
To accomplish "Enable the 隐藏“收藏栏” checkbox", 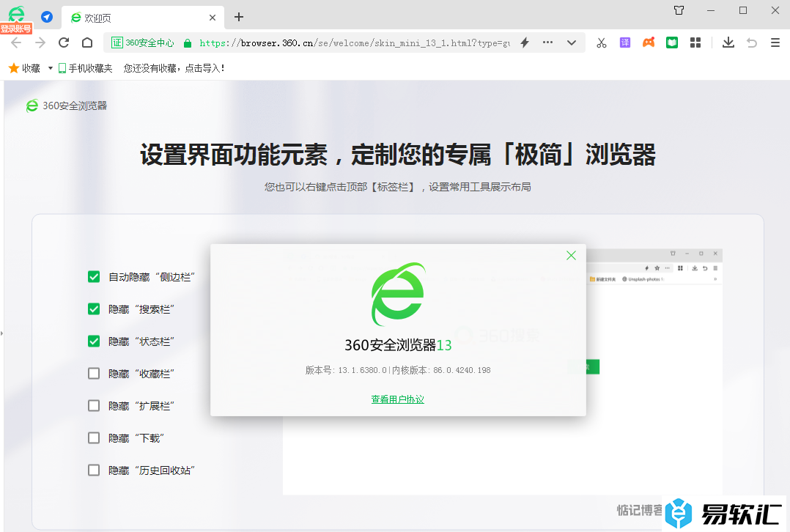I will [x=94, y=374].
